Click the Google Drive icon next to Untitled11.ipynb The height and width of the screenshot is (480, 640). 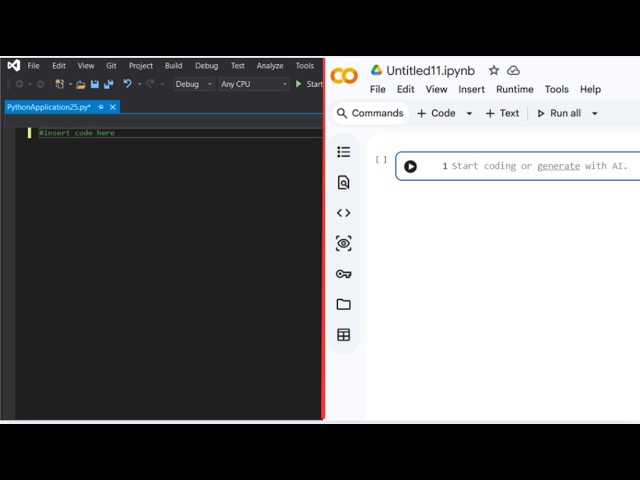pos(376,70)
